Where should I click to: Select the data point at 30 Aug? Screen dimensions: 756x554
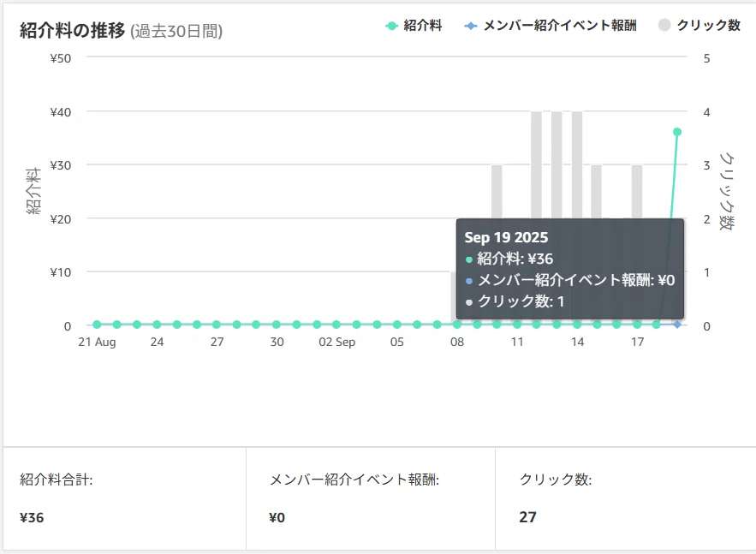point(277,325)
